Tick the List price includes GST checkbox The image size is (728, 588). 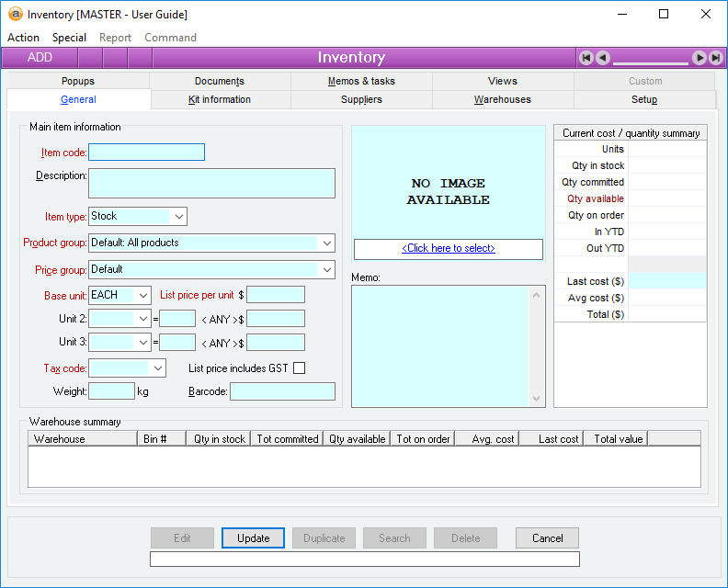(x=299, y=368)
